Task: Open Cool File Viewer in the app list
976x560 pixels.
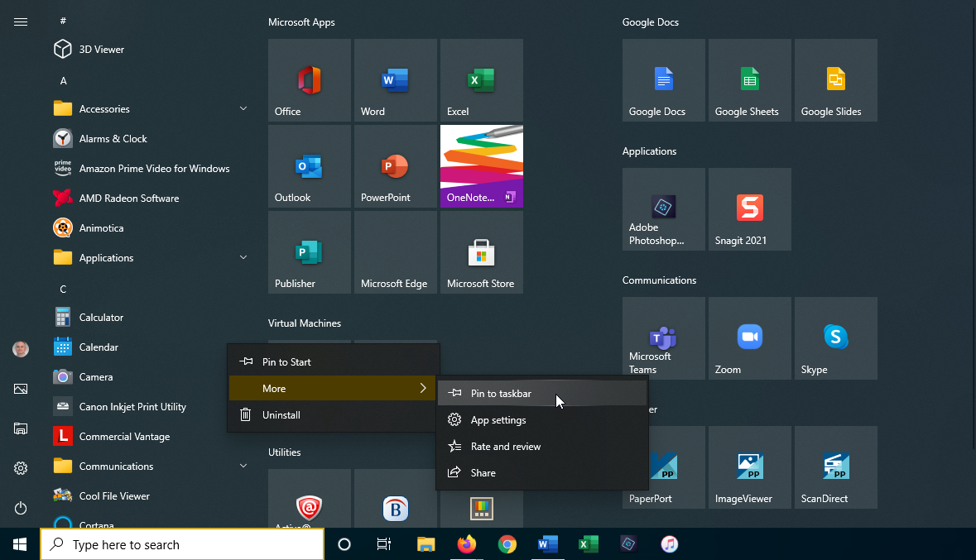Action: click(x=151, y=496)
